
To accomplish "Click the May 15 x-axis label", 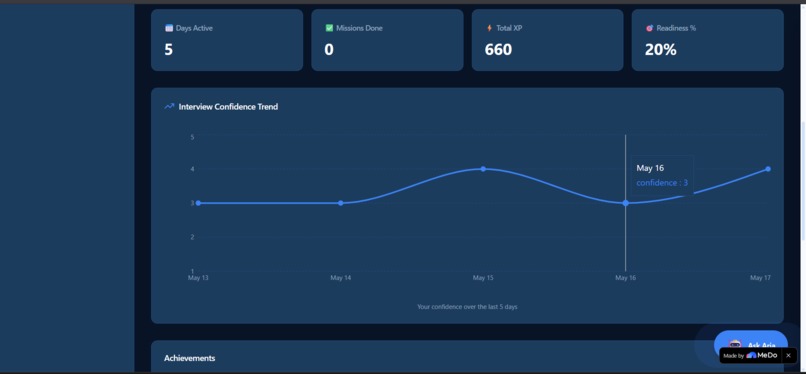I will coord(483,278).
